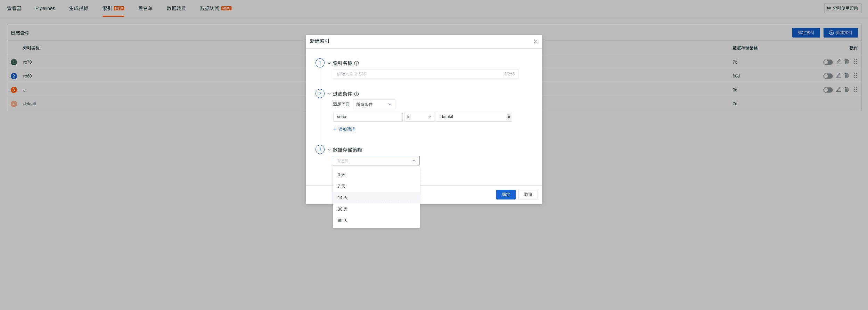Image resolution: width=868 pixels, height=310 pixels.
Task: Click the 确定 button
Action: 506,195
